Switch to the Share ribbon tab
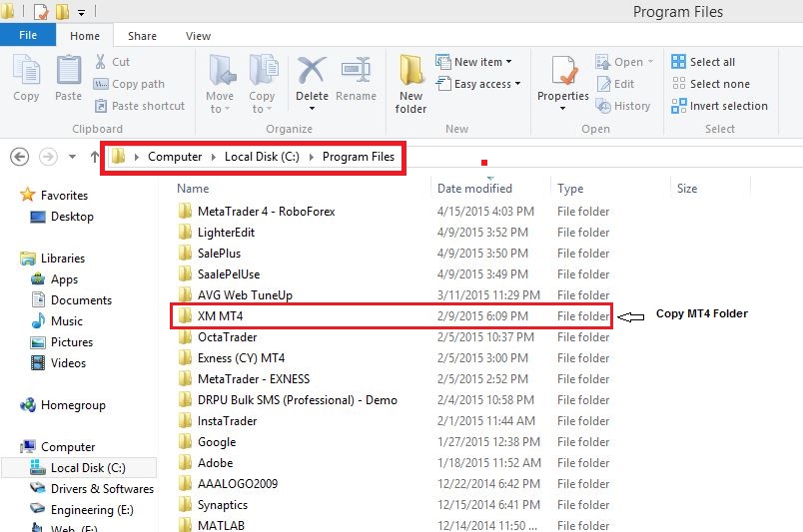This screenshot has height=532, width=803. pos(142,36)
